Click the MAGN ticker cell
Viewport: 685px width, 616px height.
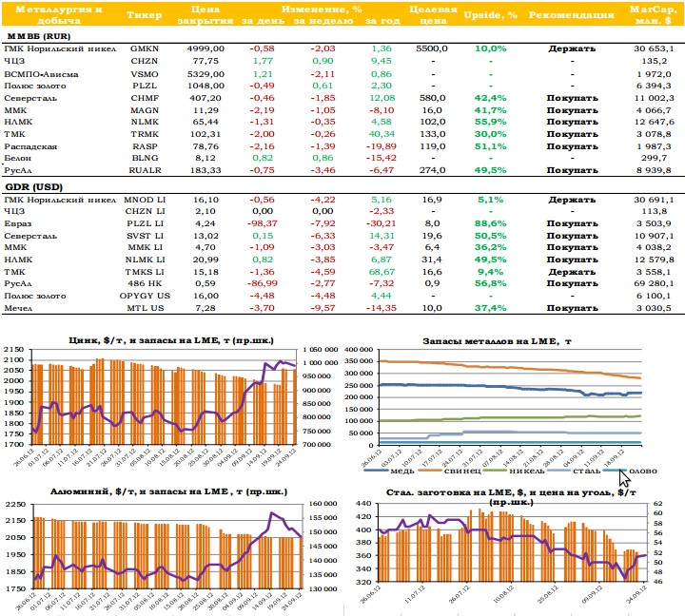[145, 110]
